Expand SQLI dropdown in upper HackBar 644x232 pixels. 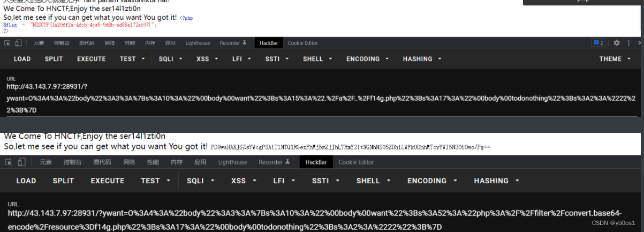(x=171, y=59)
